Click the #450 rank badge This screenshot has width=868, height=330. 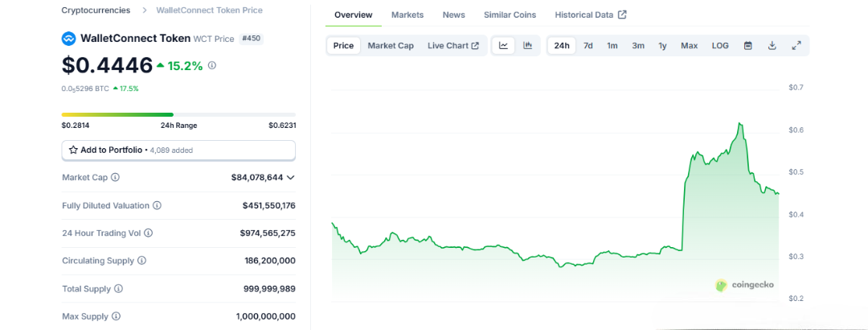click(252, 39)
